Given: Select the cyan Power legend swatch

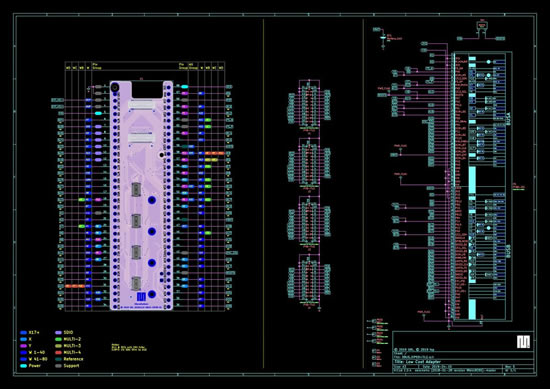Looking at the screenshot, I should 24,366.
